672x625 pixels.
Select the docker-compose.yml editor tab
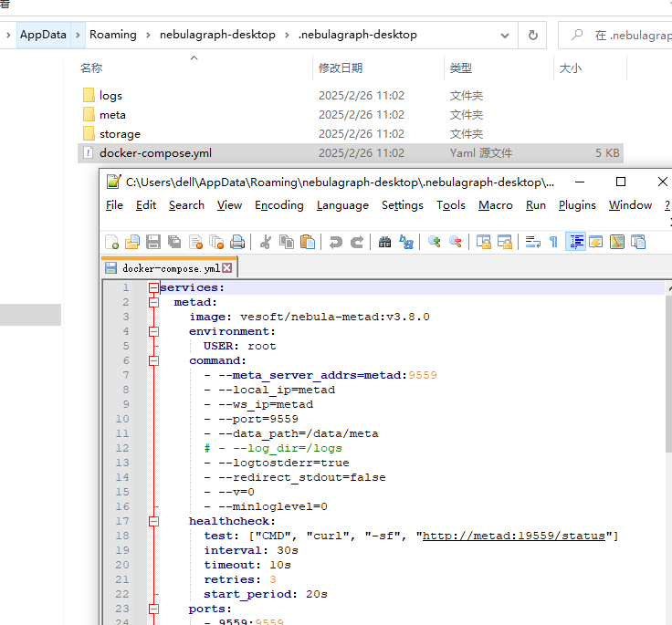(169, 268)
